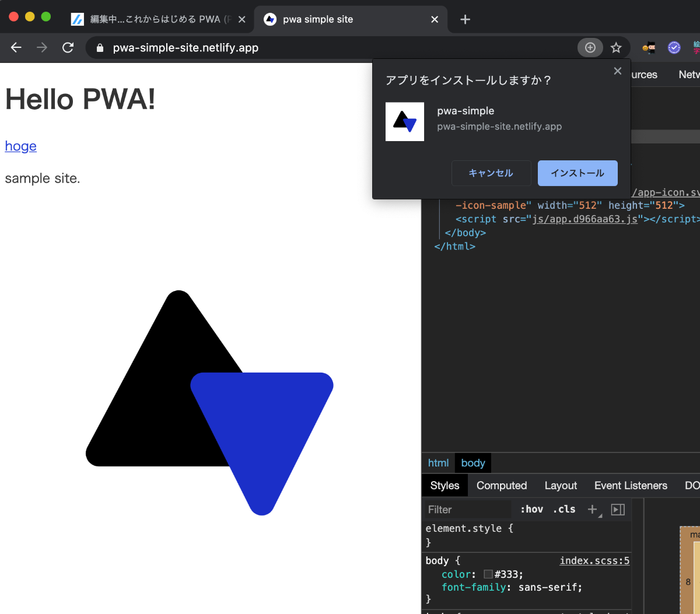Click the address bar URL

(x=185, y=48)
